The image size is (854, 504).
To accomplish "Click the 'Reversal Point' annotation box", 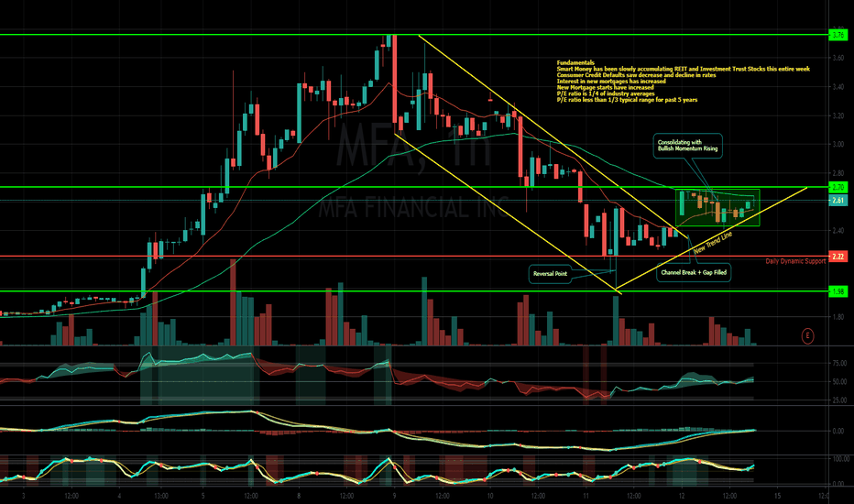I will [x=550, y=273].
